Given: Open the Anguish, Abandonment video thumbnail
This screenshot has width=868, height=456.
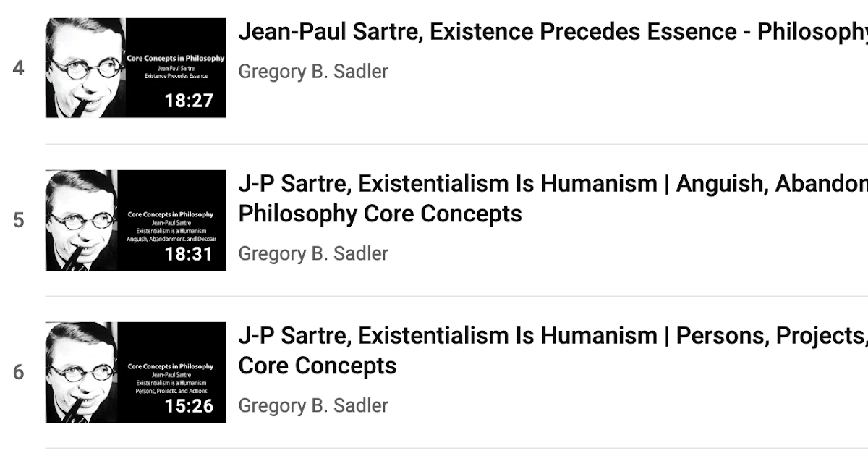Looking at the screenshot, I should [135, 220].
